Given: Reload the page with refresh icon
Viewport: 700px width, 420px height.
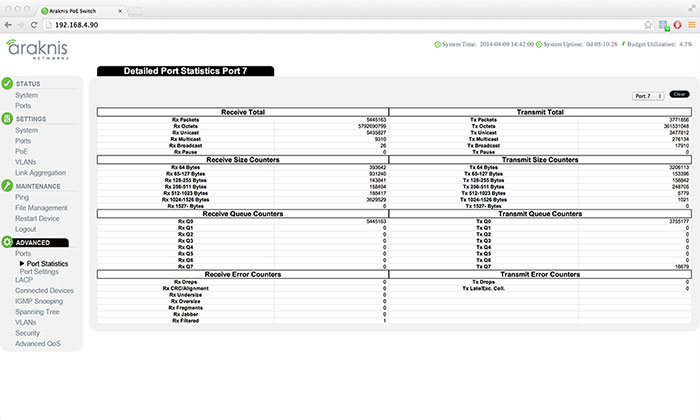Looking at the screenshot, I should [34, 25].
